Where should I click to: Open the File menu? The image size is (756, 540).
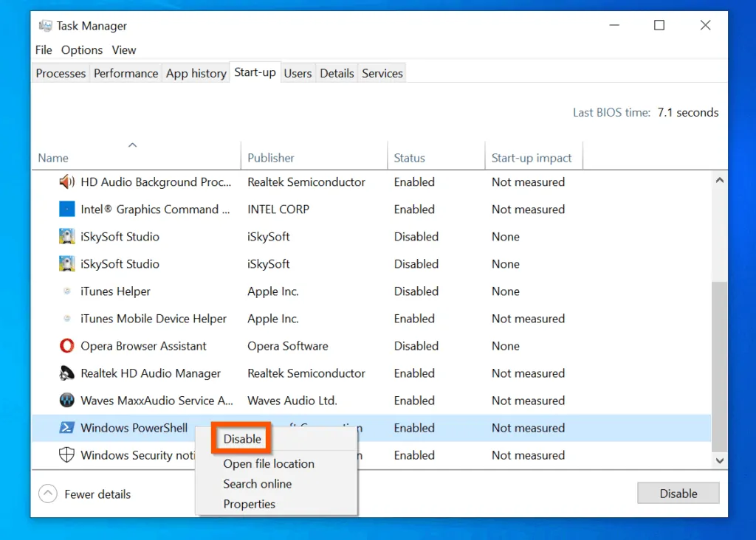44,50
